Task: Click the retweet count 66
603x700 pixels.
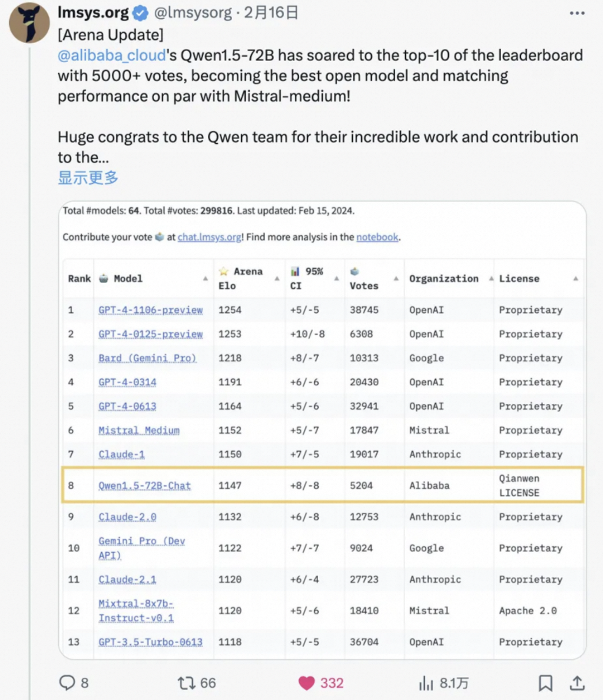Action: point(208,683)
